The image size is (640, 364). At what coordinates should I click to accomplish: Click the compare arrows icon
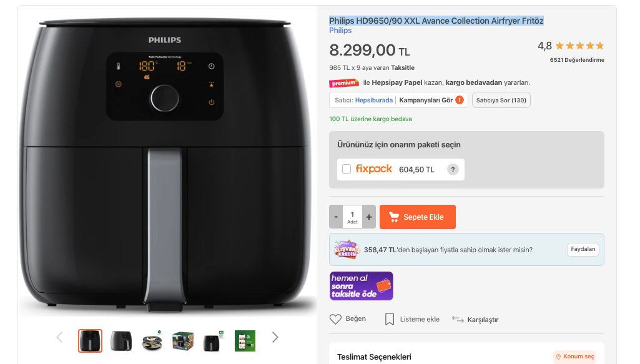pos(458,320)
